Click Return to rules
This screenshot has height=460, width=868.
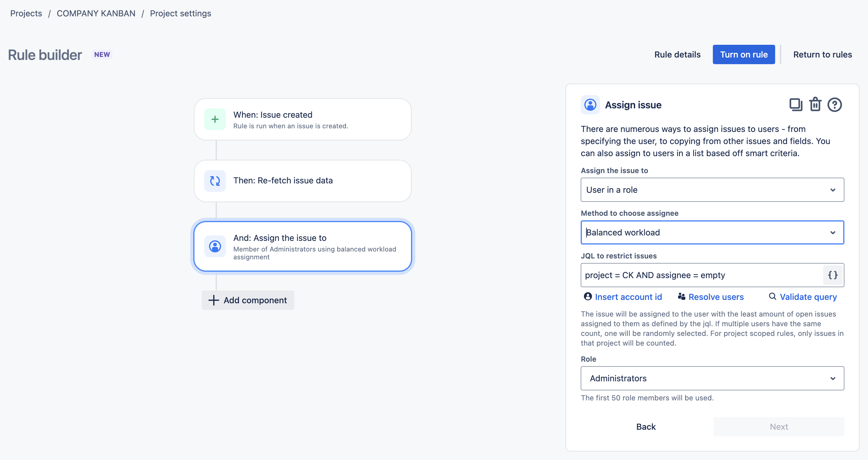click(x=822, y=55)
